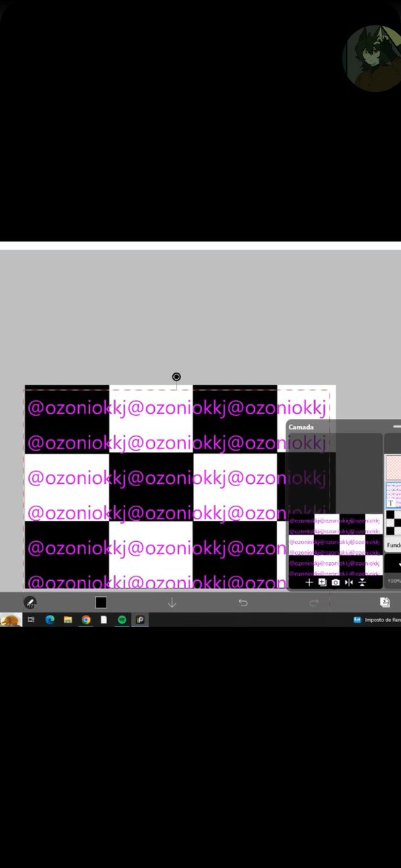The image size is (401, 868).
Task: Open the Imposto de Renda taskbar item
Action: click(376, 620)
